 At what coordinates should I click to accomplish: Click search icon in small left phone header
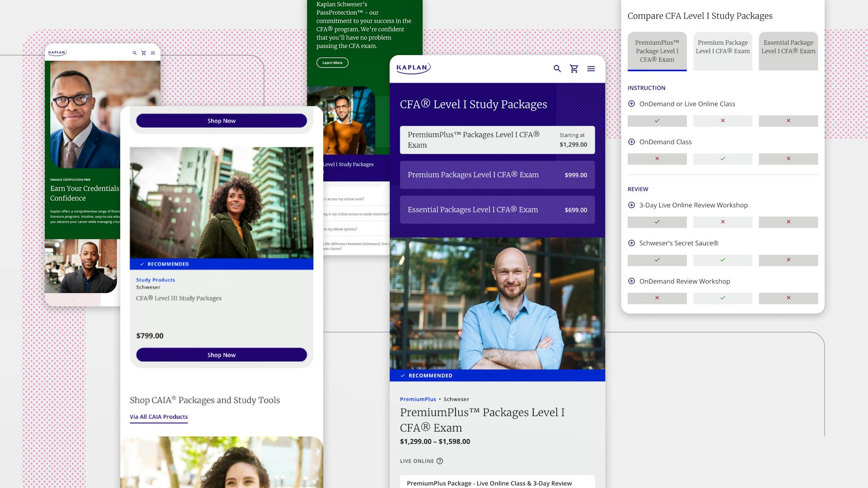pyautogui.click(x=135, y=53)
